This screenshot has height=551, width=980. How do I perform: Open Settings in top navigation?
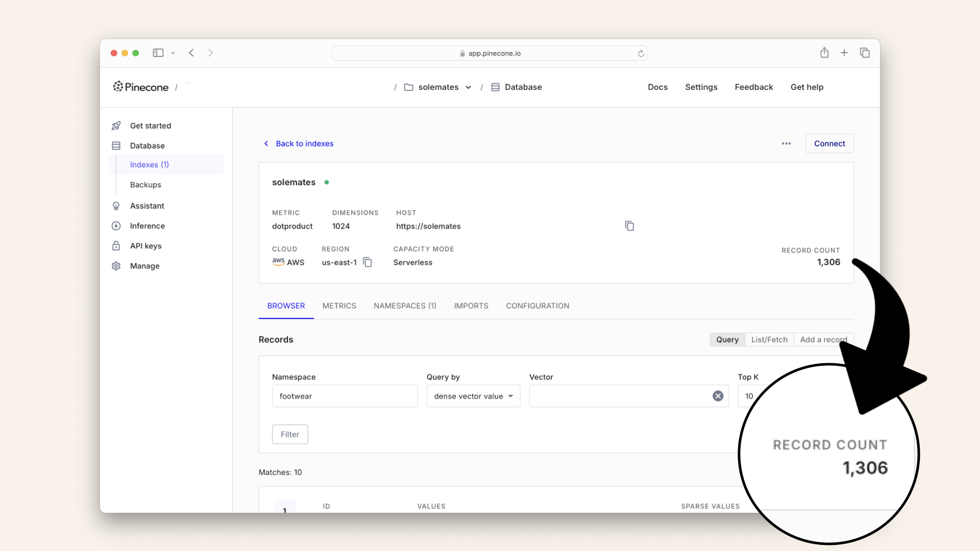(x=701, y=87)
